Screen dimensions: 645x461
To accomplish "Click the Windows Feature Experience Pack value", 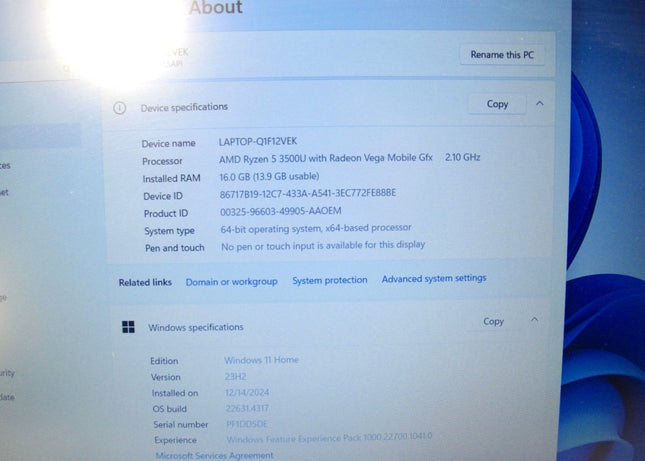I will pos(329,438).
